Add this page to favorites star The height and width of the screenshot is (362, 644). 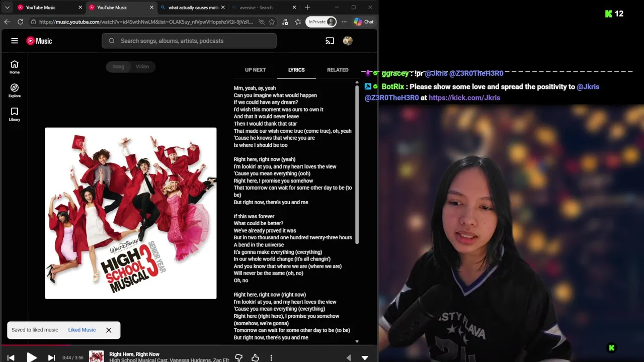(x=272, y=22)
